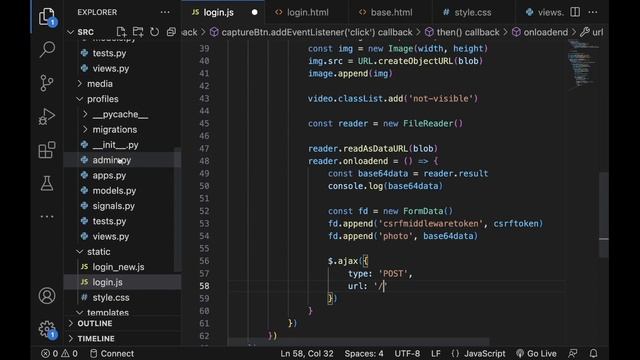Open Source Control view
Image resolution: width=640 pixels, height=360 pixels.
click(47, 83)
